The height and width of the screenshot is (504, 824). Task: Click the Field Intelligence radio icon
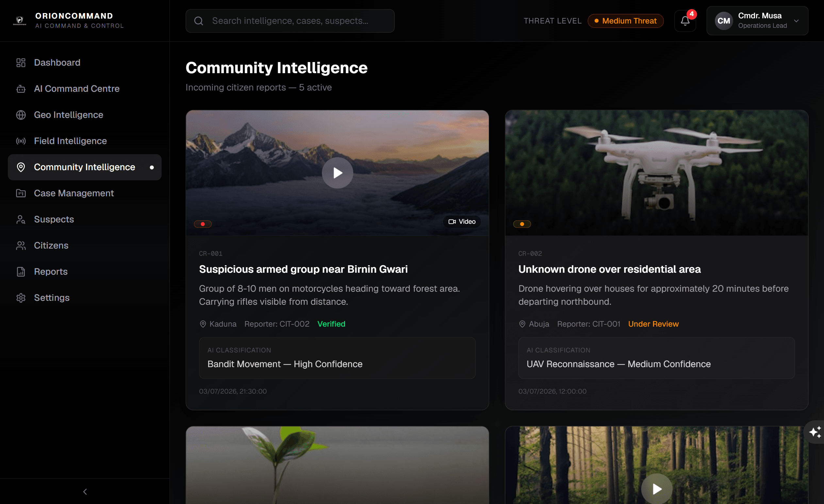coord(21,141)
